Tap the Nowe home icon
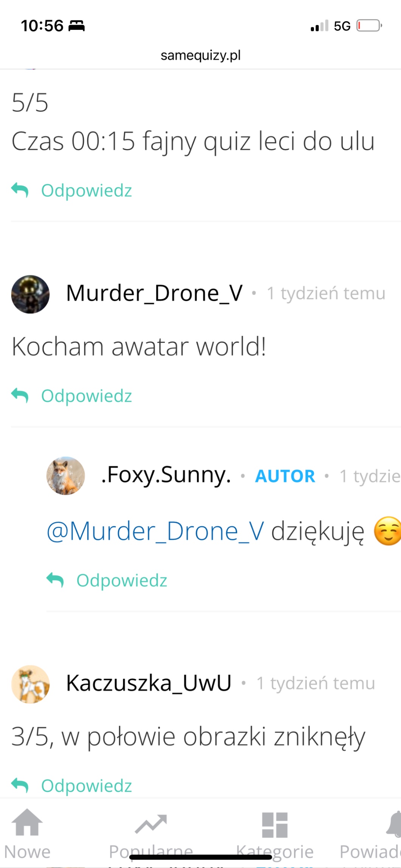The image size is (401, 868). pyautogui.click(x=27, y=822)
